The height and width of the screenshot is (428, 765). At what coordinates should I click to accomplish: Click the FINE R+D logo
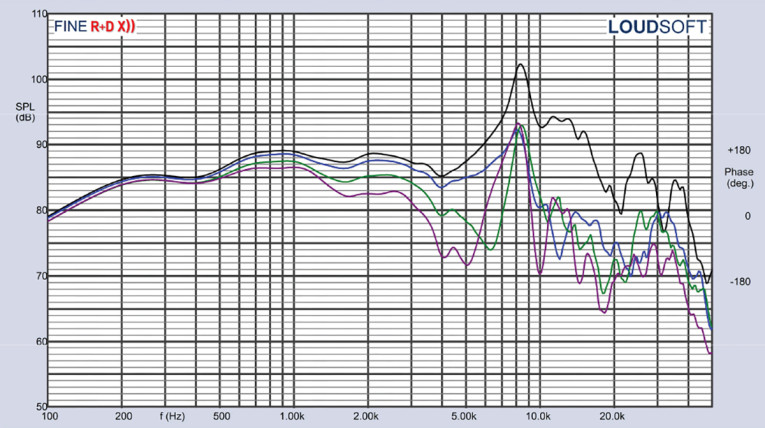click(93, 27)
